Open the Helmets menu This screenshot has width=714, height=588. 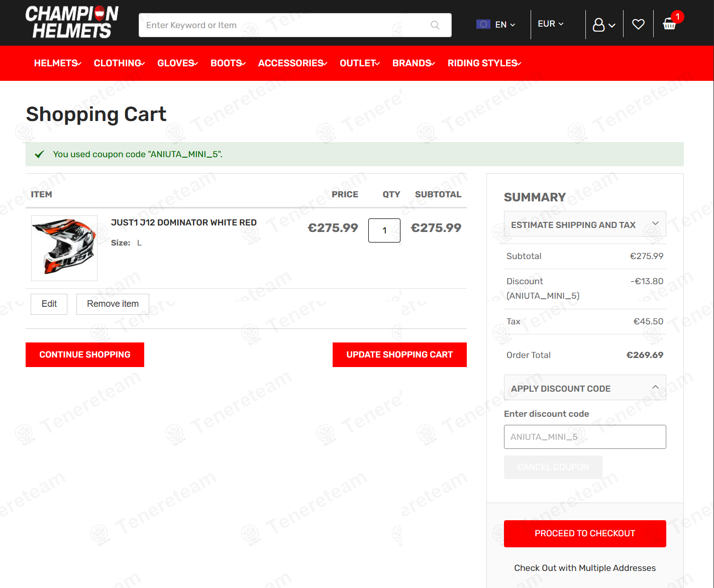[x=57, y=63]
